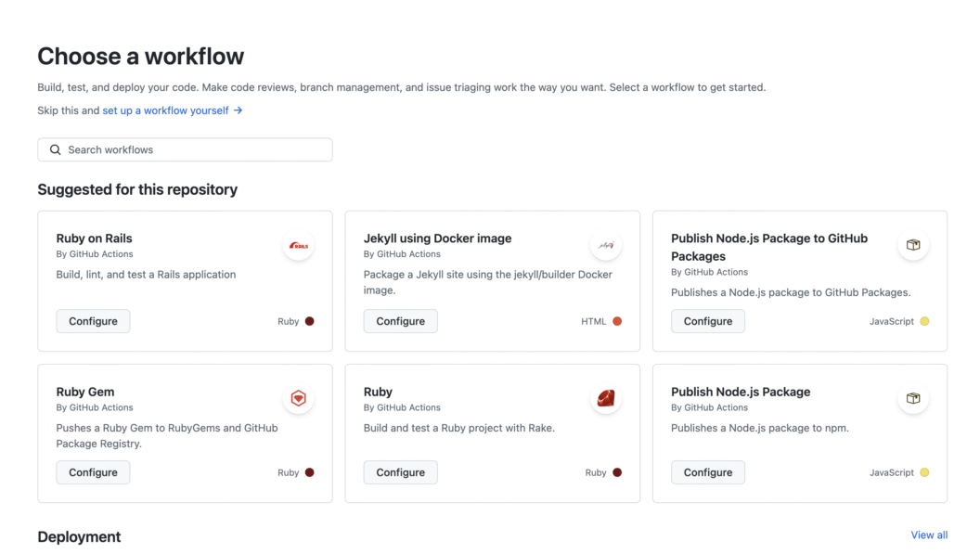Click the Publish Node.js Package card title
This screenshot has height=554, width=980.
[741, 392]
